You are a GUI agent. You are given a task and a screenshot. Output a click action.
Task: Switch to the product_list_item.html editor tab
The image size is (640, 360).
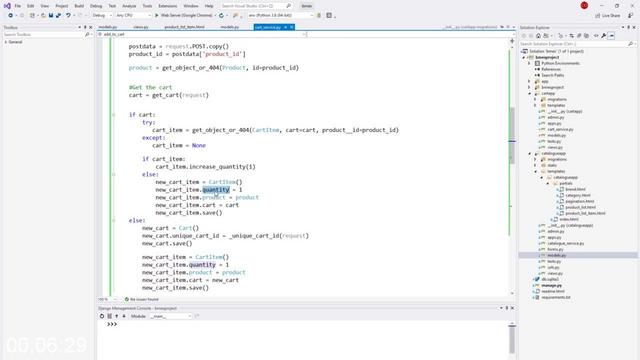(x=184, y=27)
